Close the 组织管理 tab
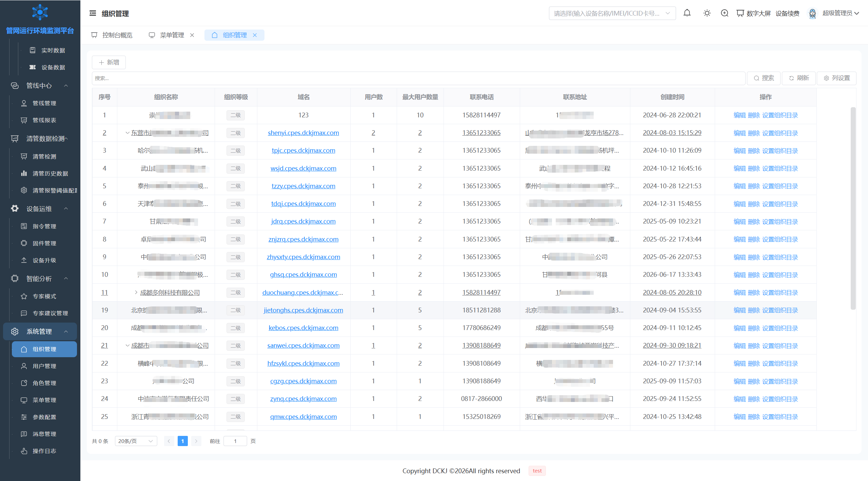This screenshot has height=481, width=868. tap(255, 35)
